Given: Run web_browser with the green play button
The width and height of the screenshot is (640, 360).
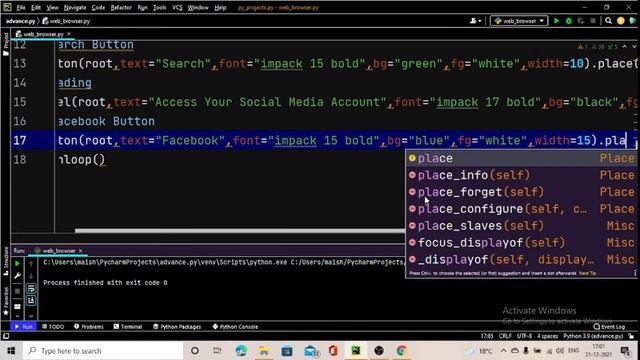Looking at the screenshot, I should point(556,21).
